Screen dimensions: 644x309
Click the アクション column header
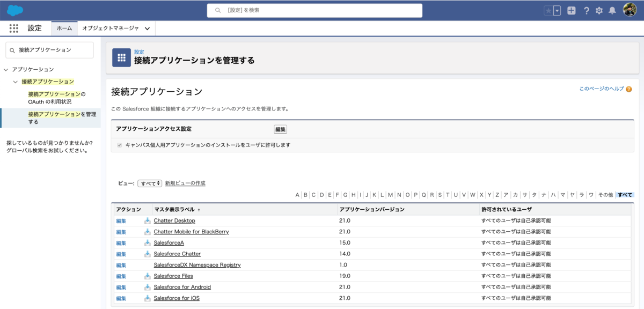click(128, 209)
